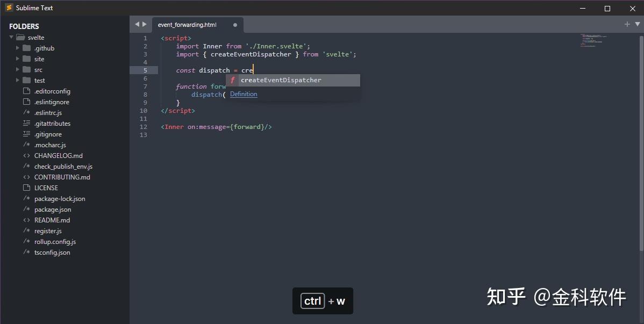This screenshot has height=324, width=644.
Task: Click the FOLDERS sidebar heading
Action: [24, 26]
